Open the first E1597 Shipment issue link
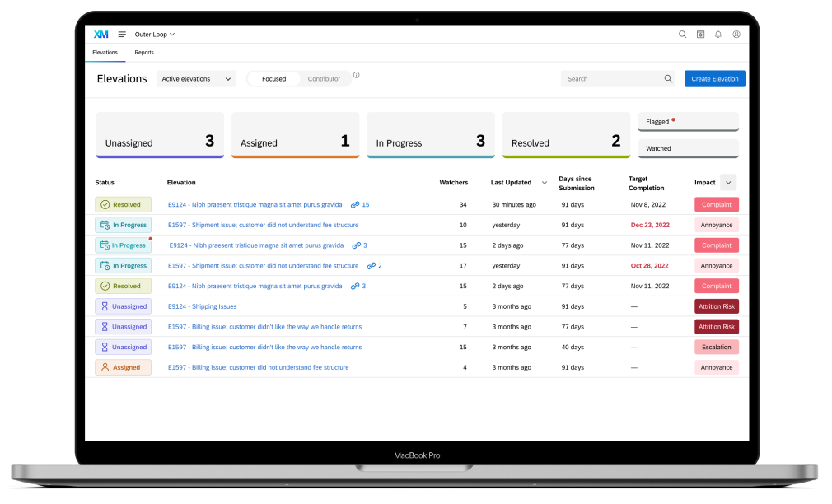 click(263, 225)
